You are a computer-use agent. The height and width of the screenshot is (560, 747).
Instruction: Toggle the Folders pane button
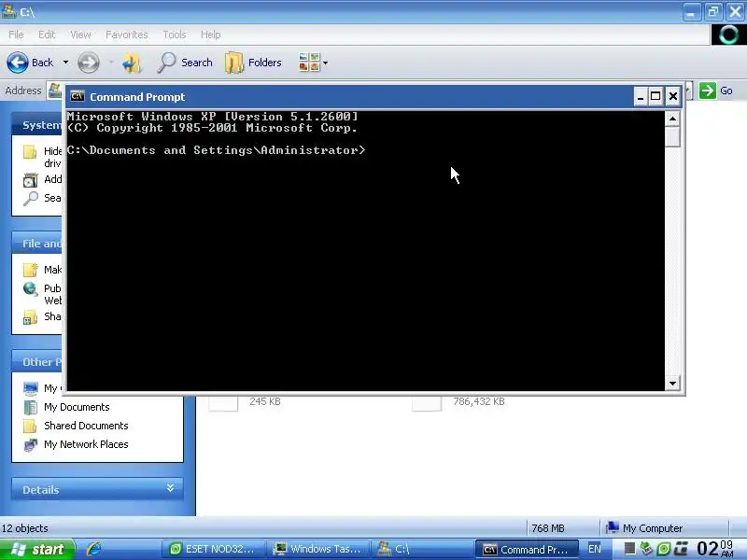[x=253, y=63]
